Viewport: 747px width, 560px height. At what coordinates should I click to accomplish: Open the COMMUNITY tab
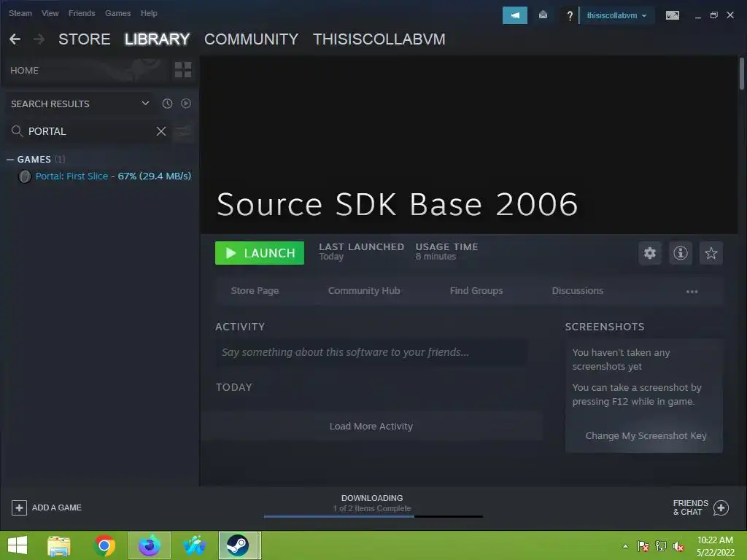coord(251,39)
